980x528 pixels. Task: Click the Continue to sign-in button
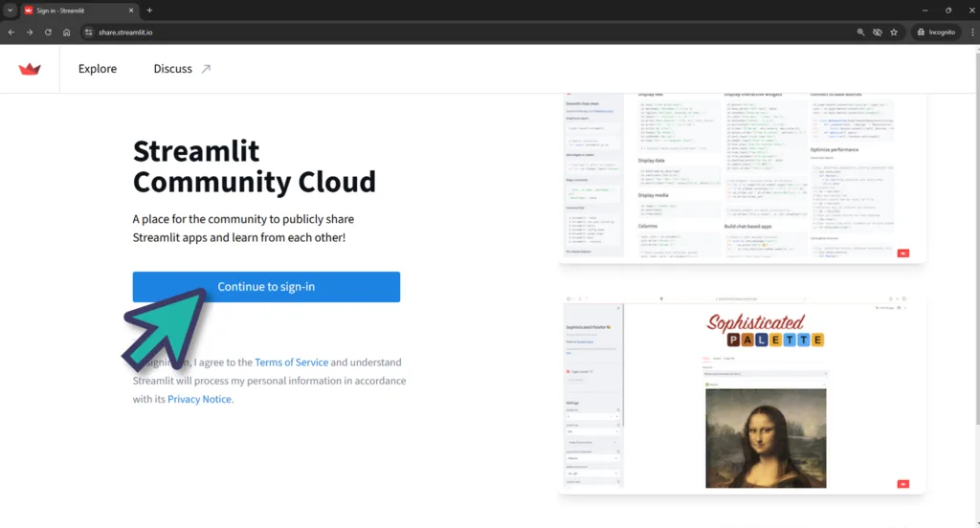(266, 287)
